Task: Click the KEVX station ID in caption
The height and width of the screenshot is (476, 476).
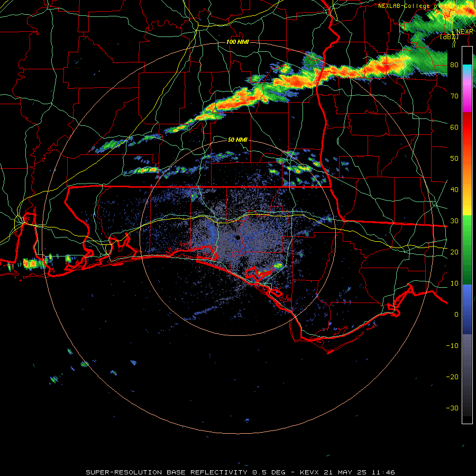Action: [309, 472]
